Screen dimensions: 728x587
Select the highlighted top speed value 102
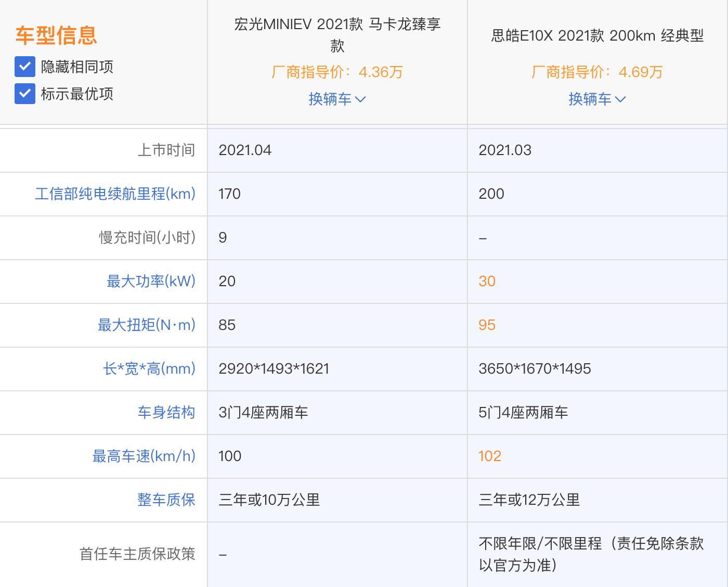490,456
